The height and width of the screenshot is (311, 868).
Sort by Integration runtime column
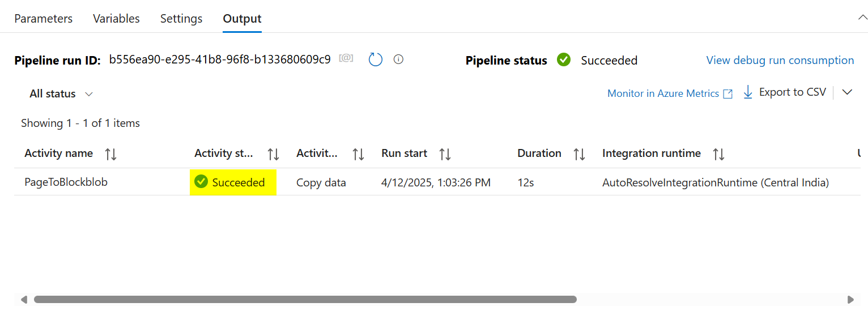(718, 154)
